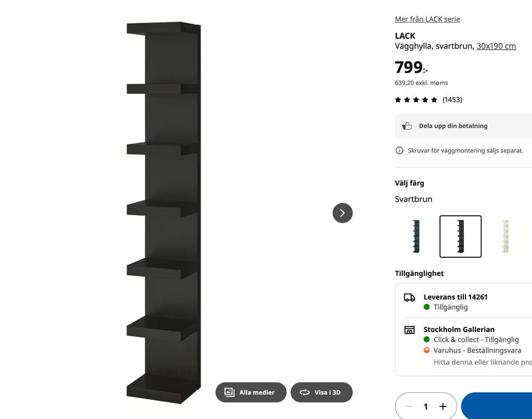The width and height of the screenshot is (532, 419).
Task: Click the payment split basket icon
Action: click(407, 126)
